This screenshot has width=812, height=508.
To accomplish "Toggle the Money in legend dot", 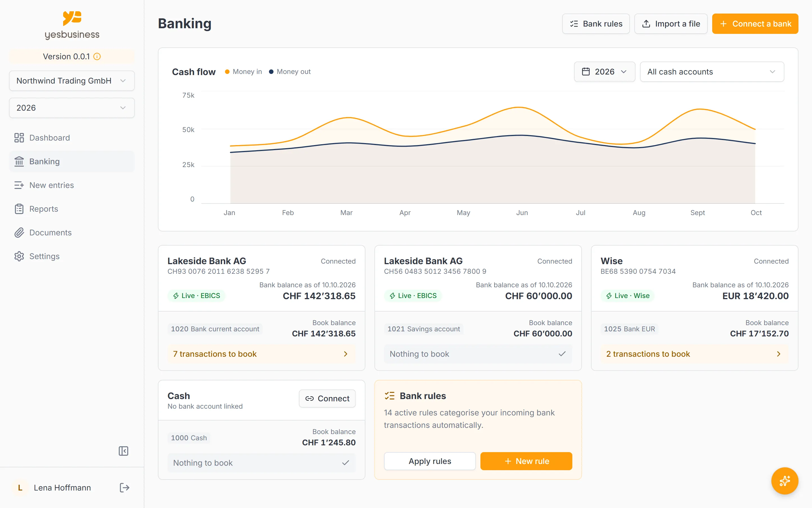I will coord(227,72).
